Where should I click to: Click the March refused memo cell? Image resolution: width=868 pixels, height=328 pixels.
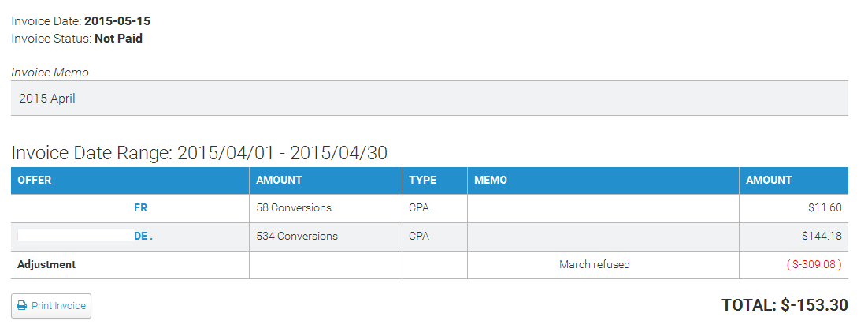click(x=594, y=265)
